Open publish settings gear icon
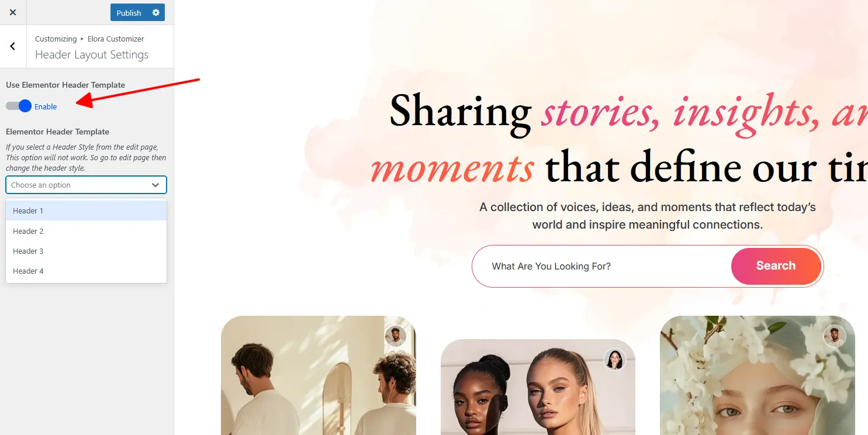868x435 pixels. pyautogui.click(x=155, y=12)
